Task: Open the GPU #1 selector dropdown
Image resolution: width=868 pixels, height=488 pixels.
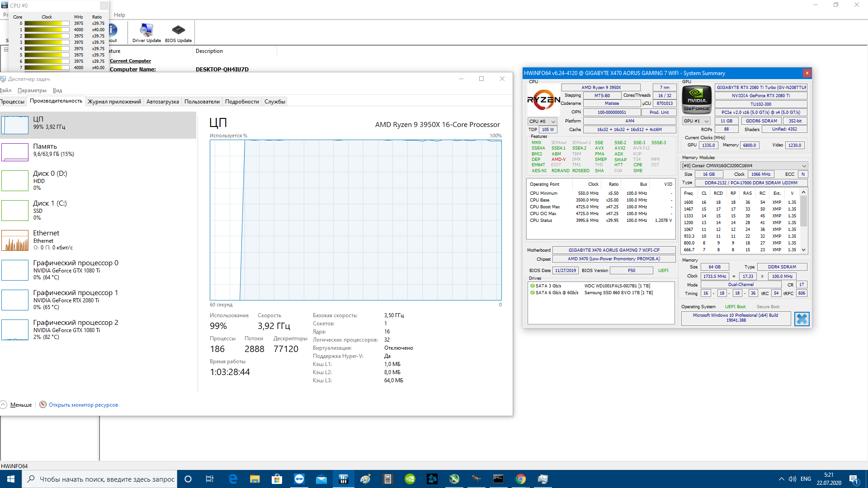Action: 696,121
